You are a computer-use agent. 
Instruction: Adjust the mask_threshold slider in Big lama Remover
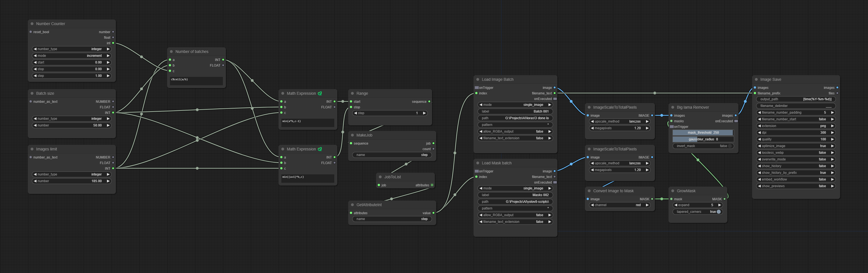tap(703, 132)
